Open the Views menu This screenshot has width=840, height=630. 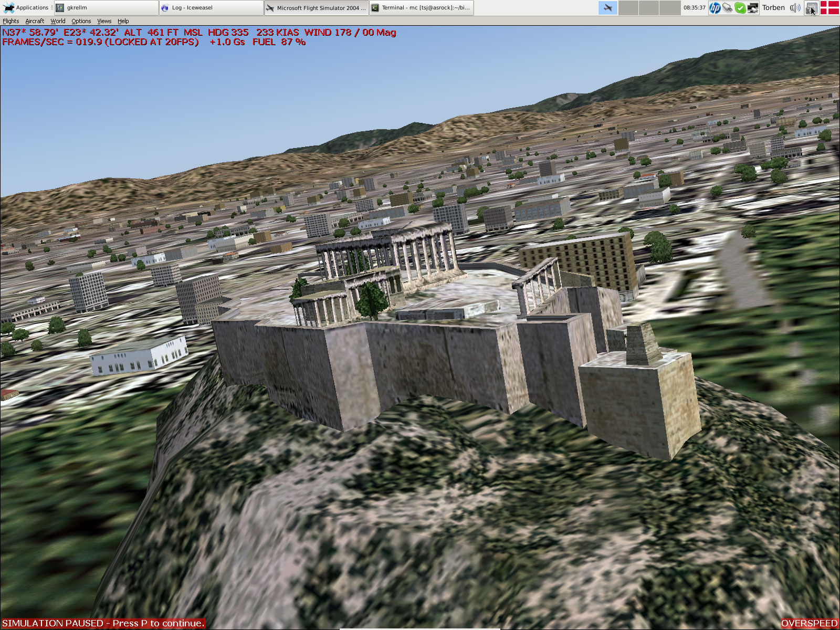pyautogui.click(x=104, y=21)
